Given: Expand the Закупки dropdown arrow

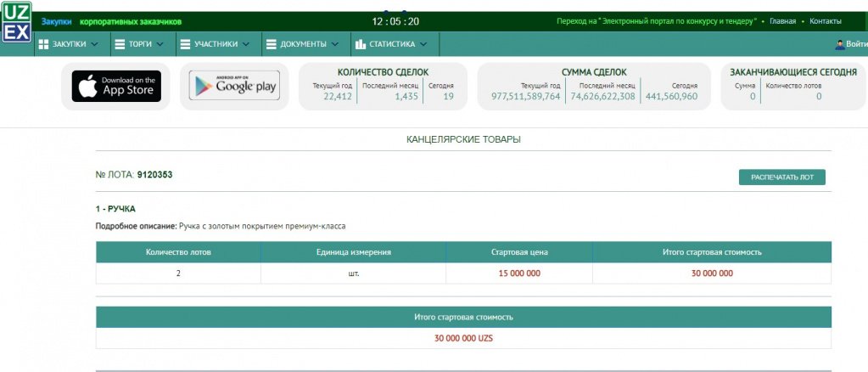Looking at the screenshot, I should [x=95, y=44].
